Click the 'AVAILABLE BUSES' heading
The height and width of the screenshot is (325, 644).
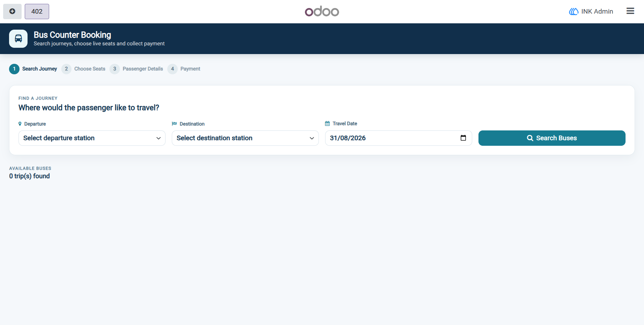coord(30,168)
